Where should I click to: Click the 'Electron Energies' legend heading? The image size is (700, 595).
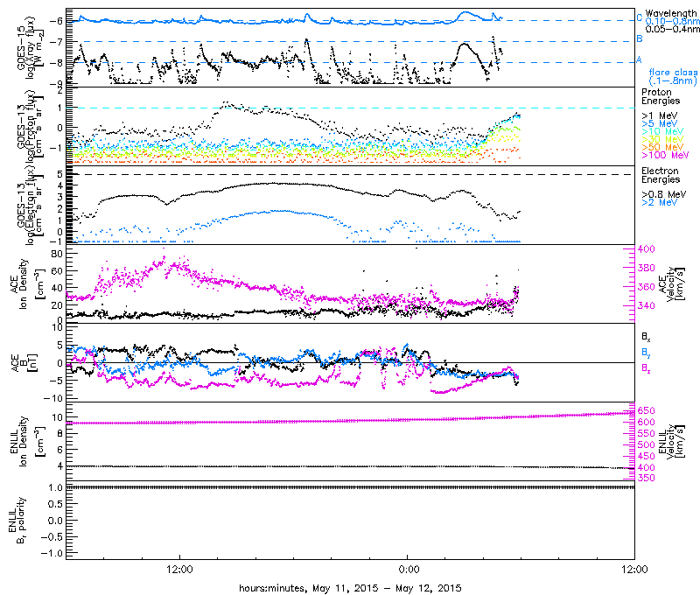(x=661, y=175)
